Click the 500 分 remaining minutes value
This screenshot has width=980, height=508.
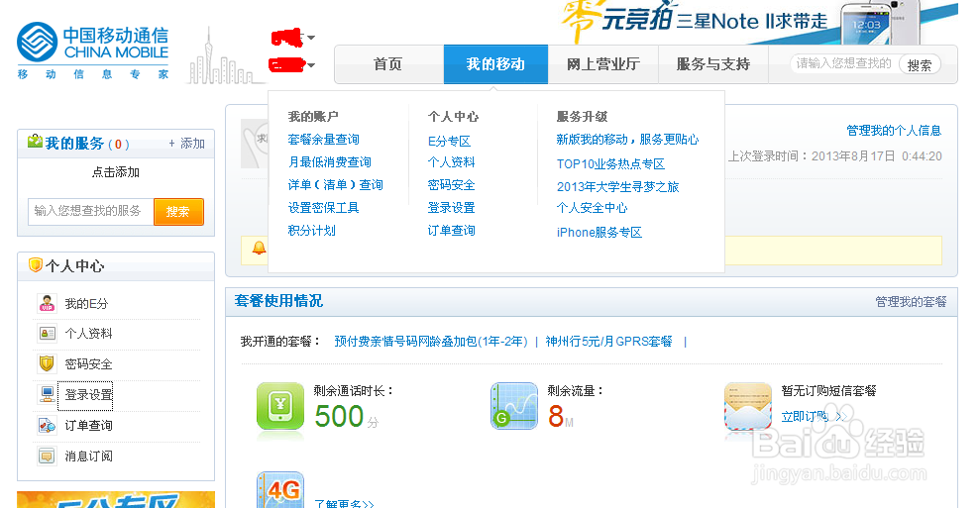[346, 416]
